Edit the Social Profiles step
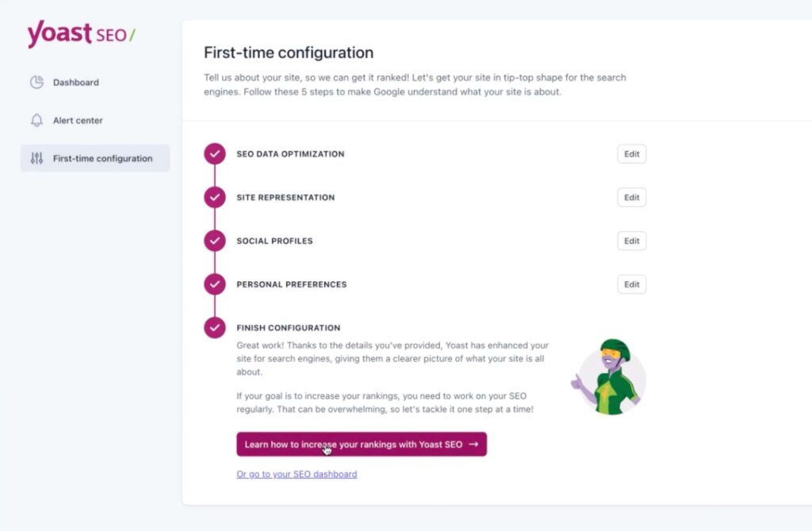This screenshot has width=812, height=531. click(631, 241)
